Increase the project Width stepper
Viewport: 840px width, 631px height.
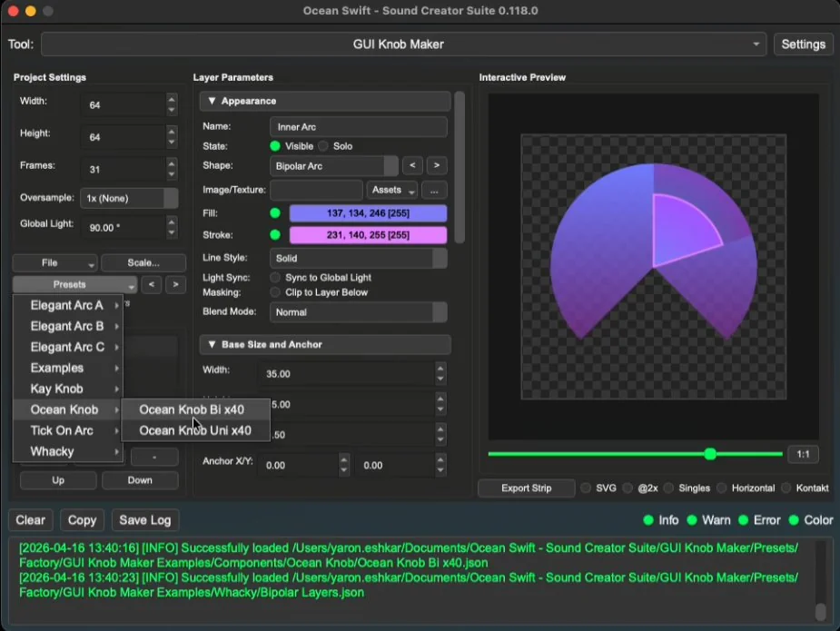coord(172,99)
